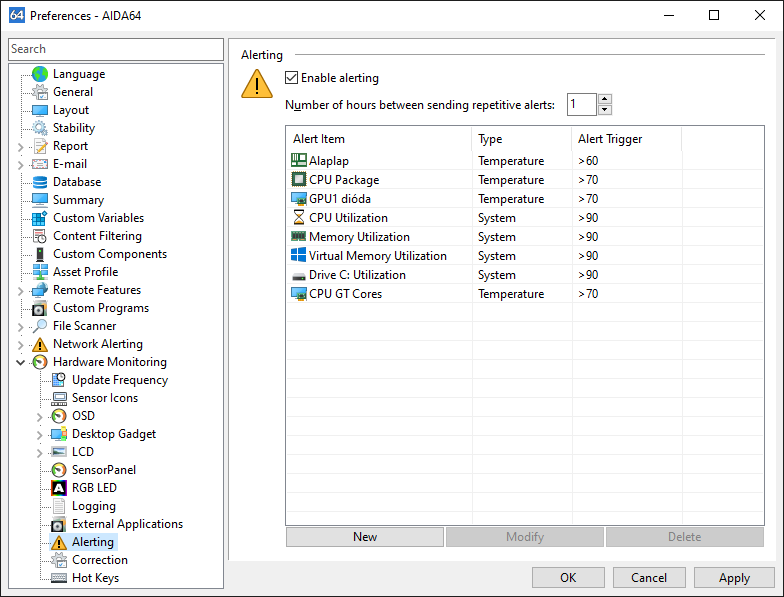Click the Network Alerting warning icon

pyautogui.click(x=40, y=344)
